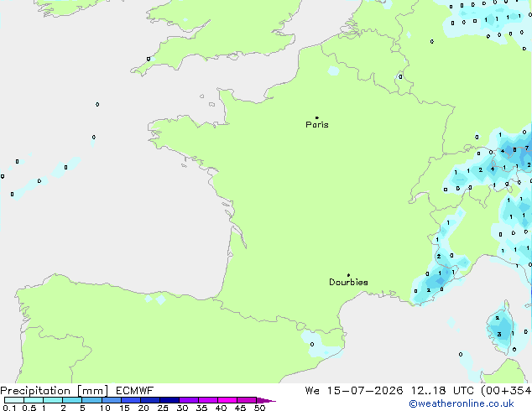This screenshot has width=532, height=411.
Task: Select the 10 mm legend color swatch
Action: (x=112, y=400)
